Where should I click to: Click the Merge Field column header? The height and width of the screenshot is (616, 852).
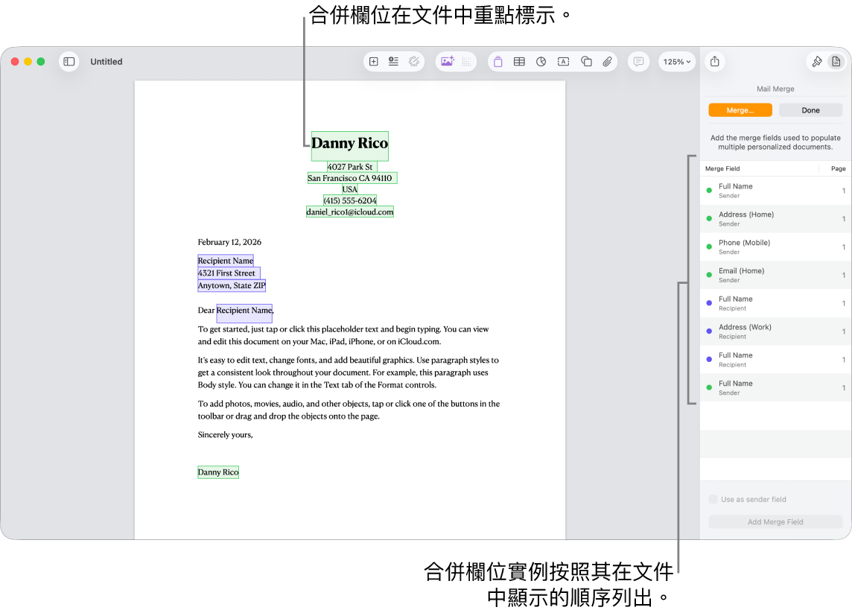tap(722, 169)
